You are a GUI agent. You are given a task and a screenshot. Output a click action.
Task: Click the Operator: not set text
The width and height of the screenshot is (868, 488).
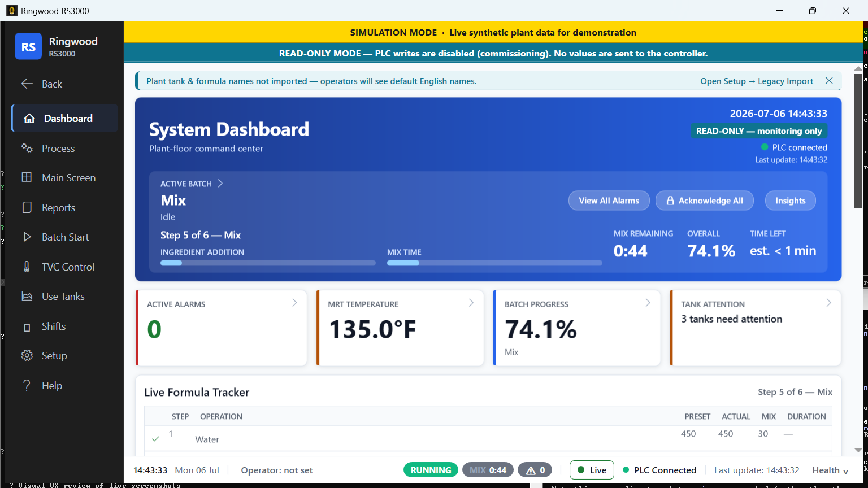pos(276,470)
